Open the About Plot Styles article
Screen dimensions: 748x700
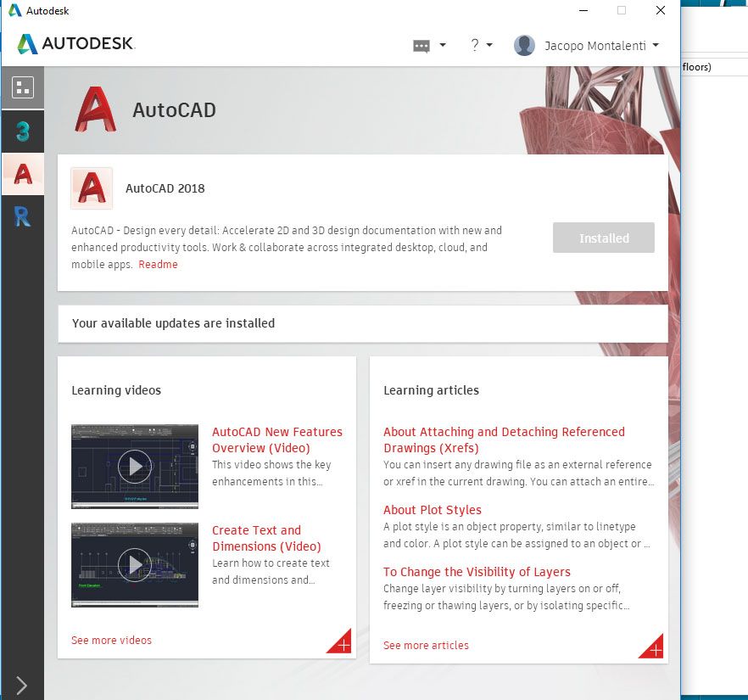pyautogui.click(x=433, y=510)
